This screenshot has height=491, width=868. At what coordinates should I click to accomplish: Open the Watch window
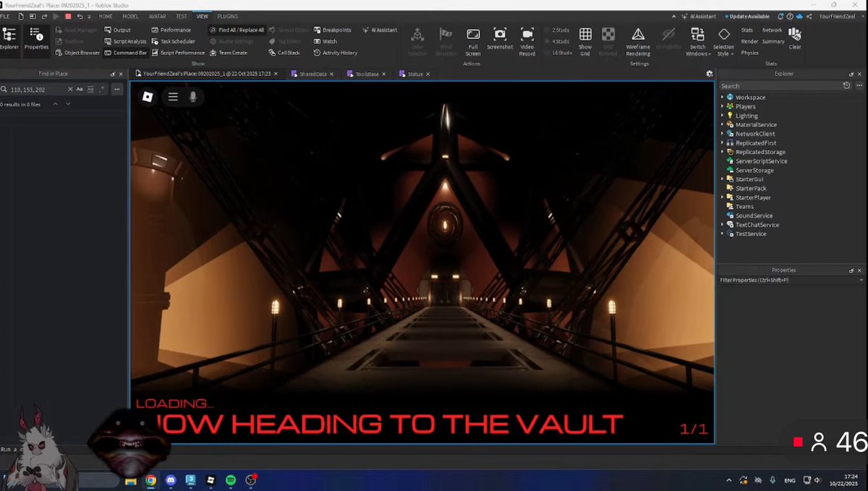[x=325, y=41]
